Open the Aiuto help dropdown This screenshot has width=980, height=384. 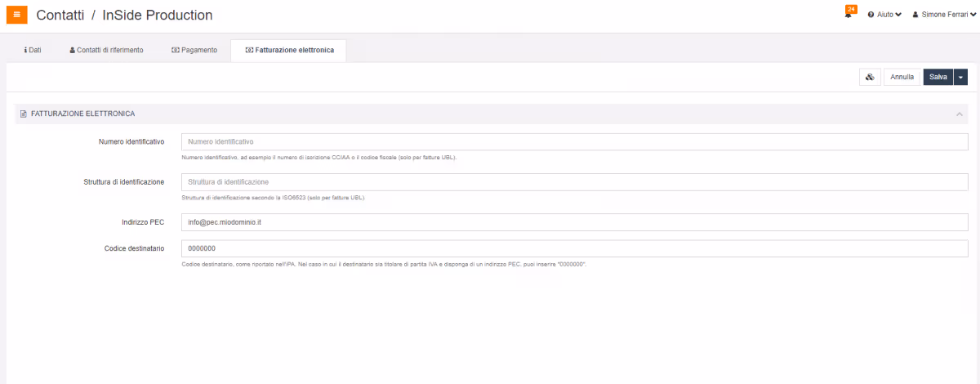click(x=884, y=15)
